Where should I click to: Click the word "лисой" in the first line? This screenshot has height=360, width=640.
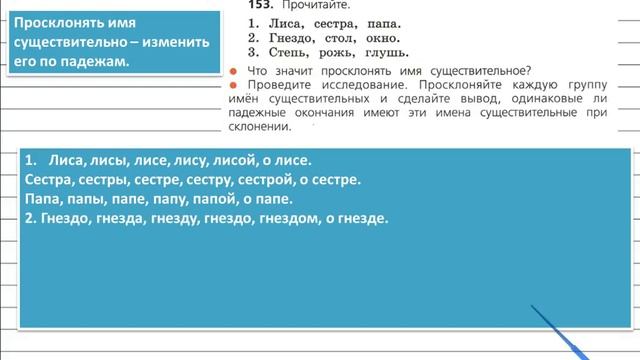[236, 160]
